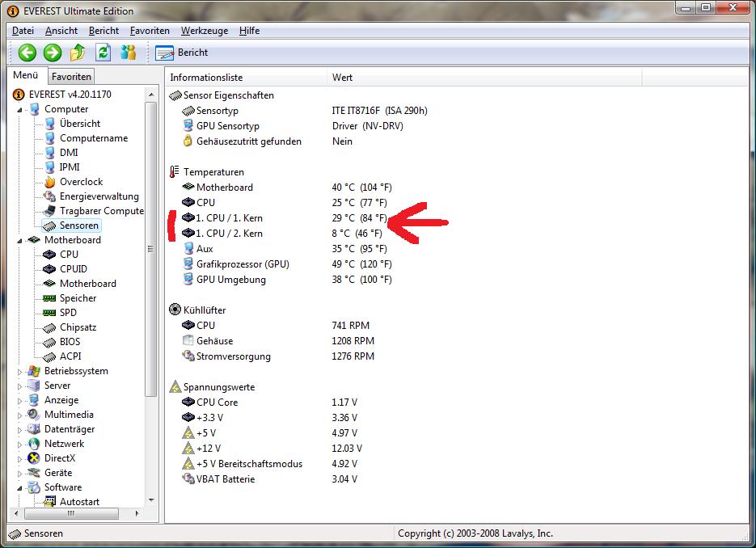Viewport: 756px width, 548px height.
Task: Collapse the Computer tree node
Action: pos(19,110)
